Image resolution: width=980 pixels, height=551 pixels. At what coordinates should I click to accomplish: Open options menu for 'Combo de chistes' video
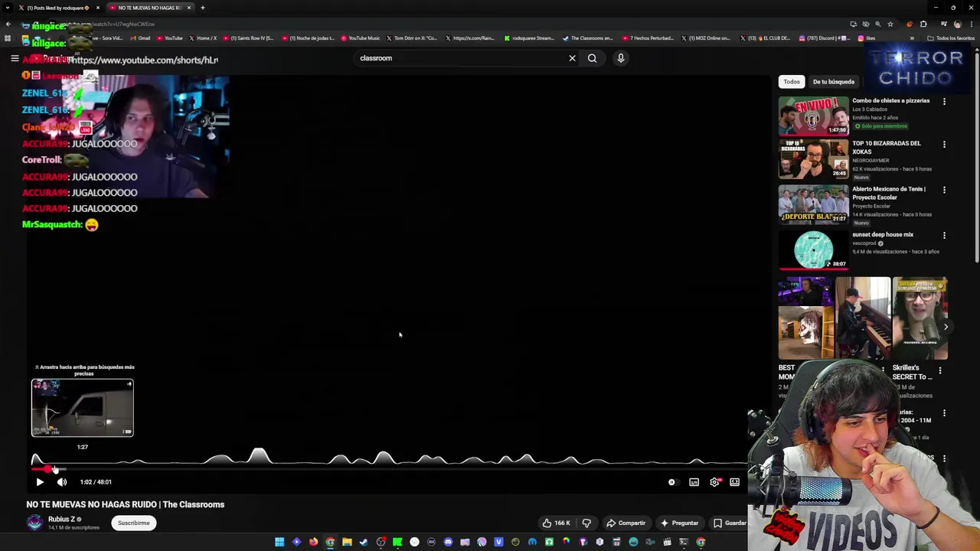[x=944, y=101]
